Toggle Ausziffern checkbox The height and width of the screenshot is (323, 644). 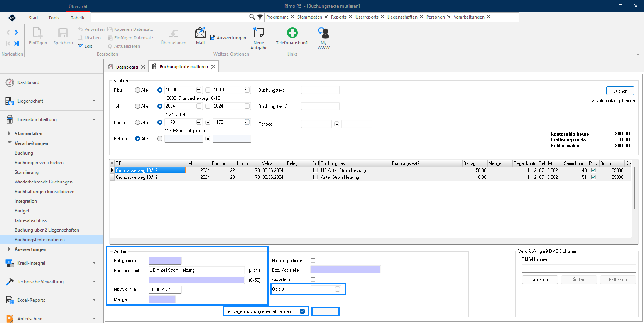[x=313, y=279]
